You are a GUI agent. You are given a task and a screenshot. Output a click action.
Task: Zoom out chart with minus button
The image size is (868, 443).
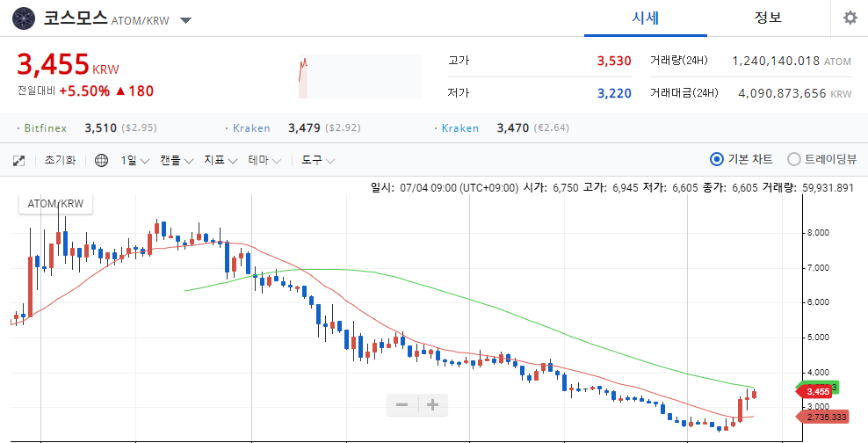point(401,405)
